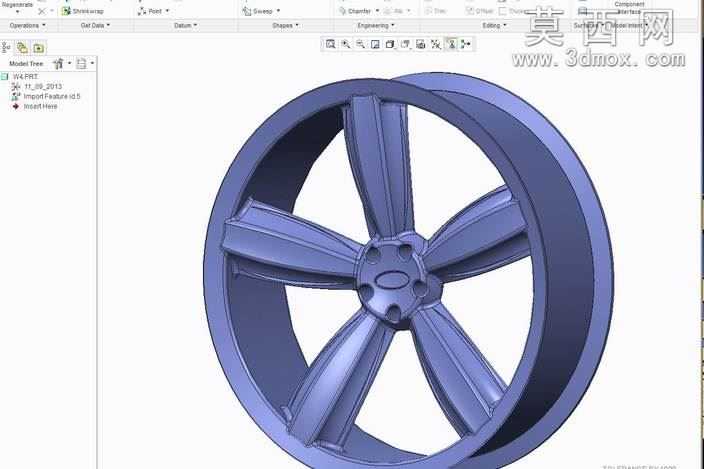Viewport: 704px width, 469px height.
Task: Click the Repaint icon
Action: pyautogui.click(x=375, y=44)
